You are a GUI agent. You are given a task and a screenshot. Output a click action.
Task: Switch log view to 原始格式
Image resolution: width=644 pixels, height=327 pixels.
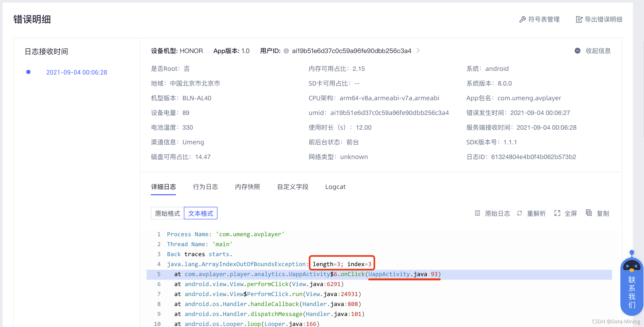tap(168, 213)
